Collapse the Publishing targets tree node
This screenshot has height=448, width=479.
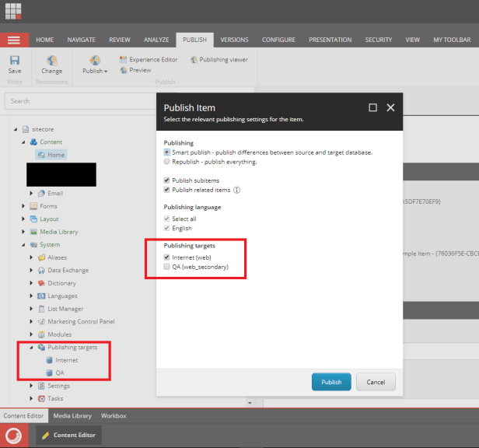pos(32,347)
